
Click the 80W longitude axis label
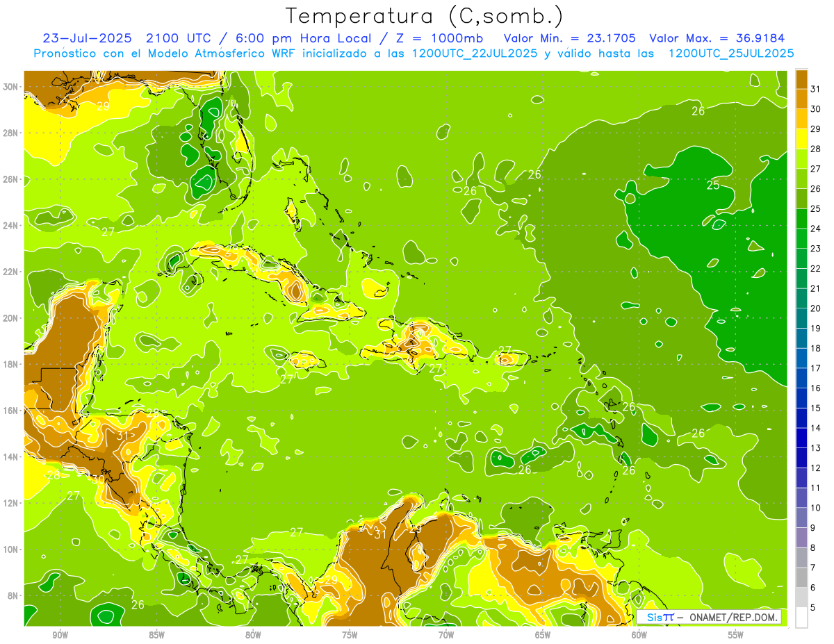(x=253, y=635)
